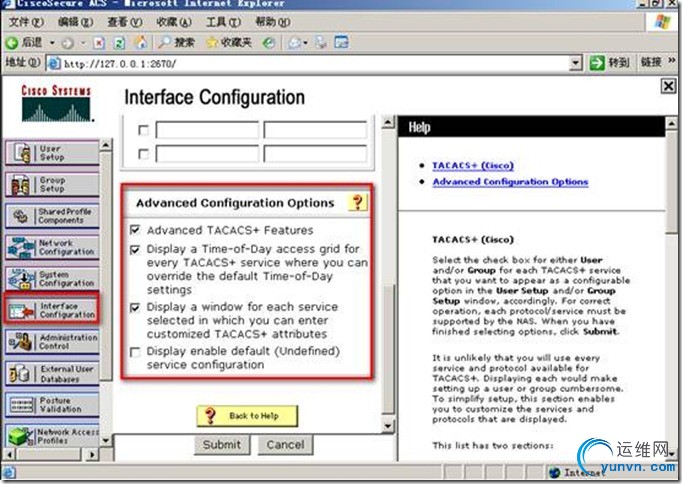Click the Cancel button

(x=285, y=444)
